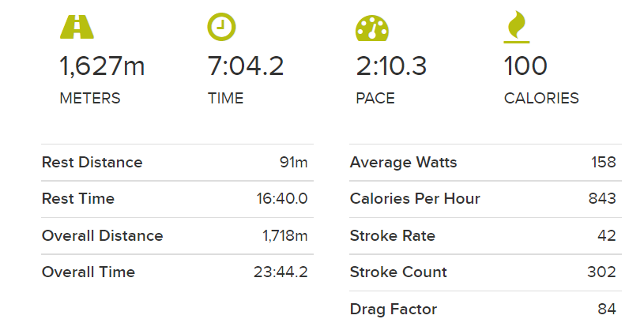Click the Overall Distance row label
The height and width of the screenshot is (334, 644).
102,236
